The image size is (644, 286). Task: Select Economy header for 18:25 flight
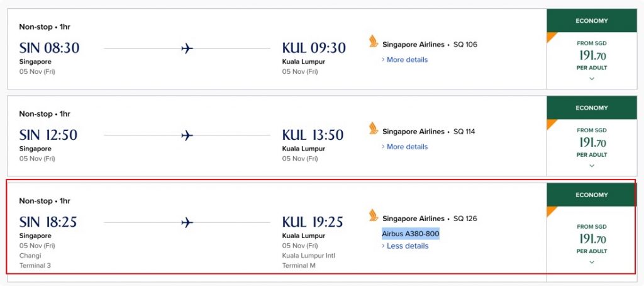[591, 195]
